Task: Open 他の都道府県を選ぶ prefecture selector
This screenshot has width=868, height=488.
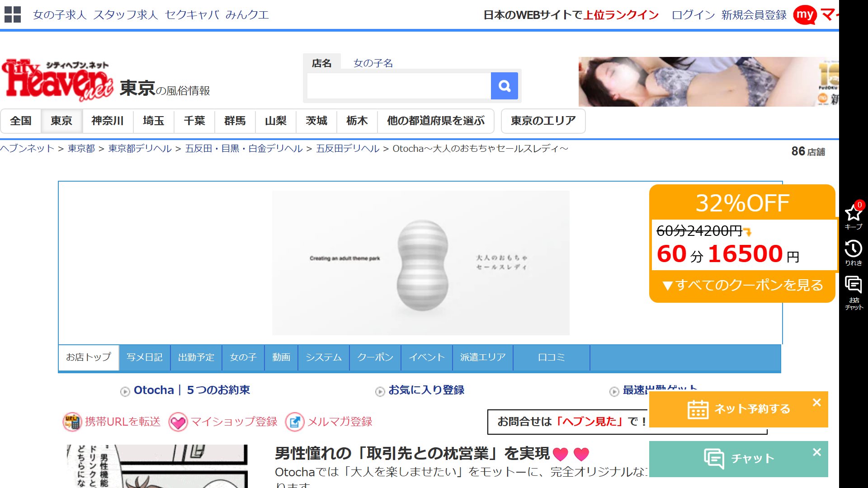Action: tap(436, 121)
